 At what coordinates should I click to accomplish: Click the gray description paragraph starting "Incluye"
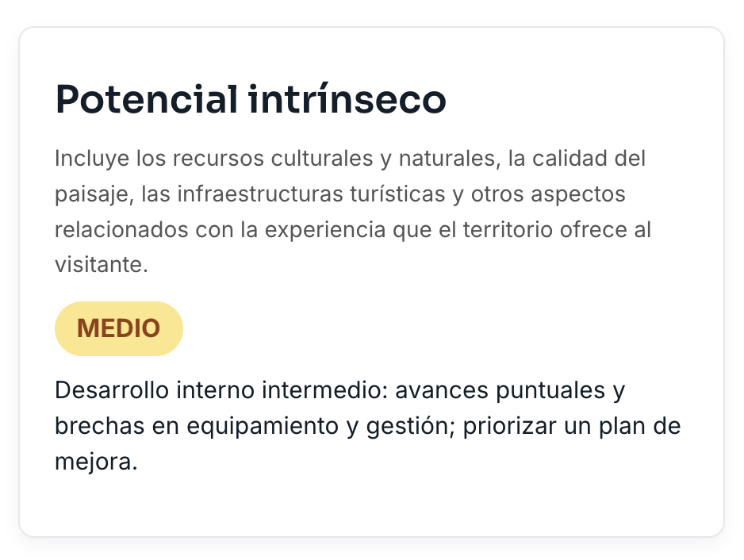352,212
